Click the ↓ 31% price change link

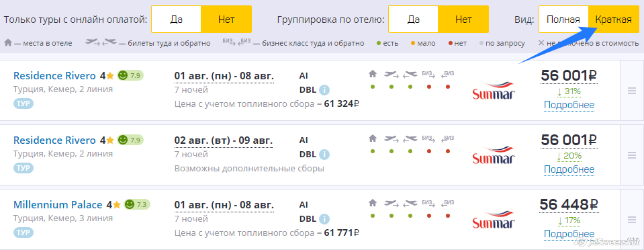pos(569,91)
